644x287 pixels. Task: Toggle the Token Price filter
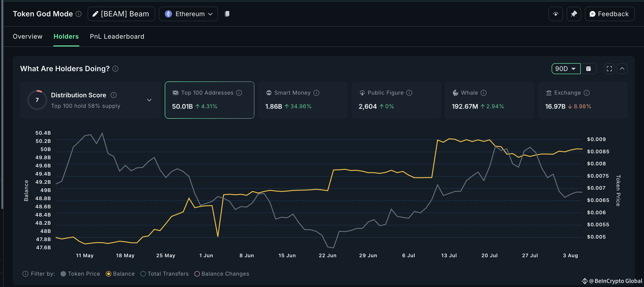click(80, 274)
